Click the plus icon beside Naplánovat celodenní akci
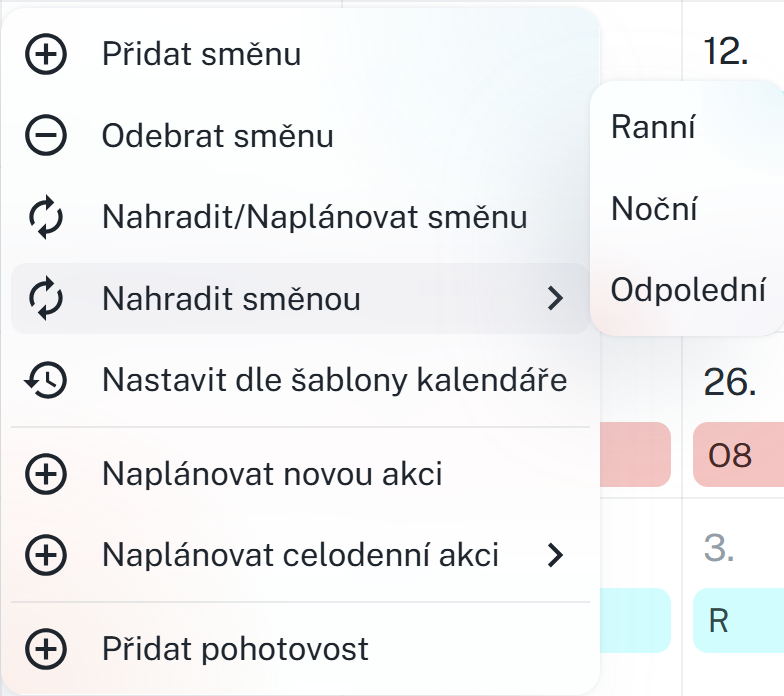Screen dimensions: 784x696 point(45,554)
